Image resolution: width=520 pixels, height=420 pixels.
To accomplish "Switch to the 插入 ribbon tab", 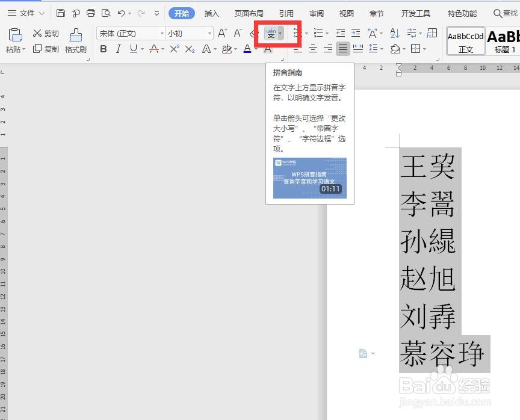I will pyautogui.click(x=211, y=13).
